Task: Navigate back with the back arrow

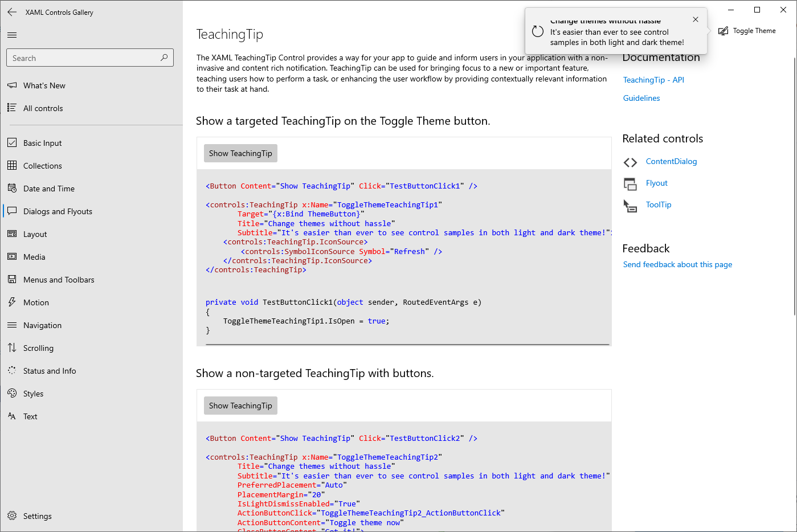Action: tap(12, 11)
